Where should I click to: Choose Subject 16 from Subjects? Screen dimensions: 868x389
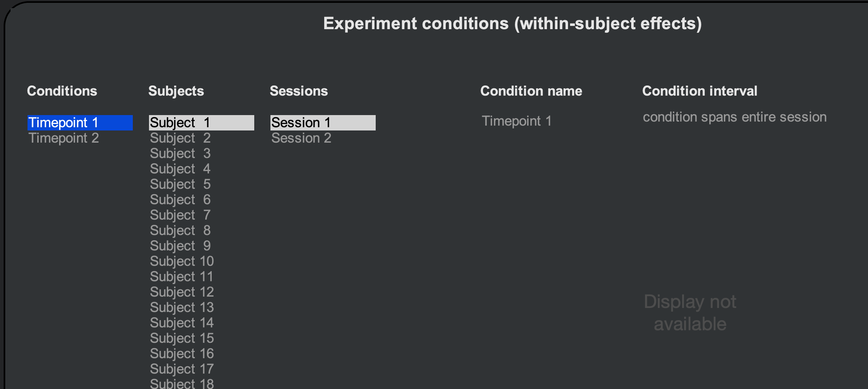(182, 354)
